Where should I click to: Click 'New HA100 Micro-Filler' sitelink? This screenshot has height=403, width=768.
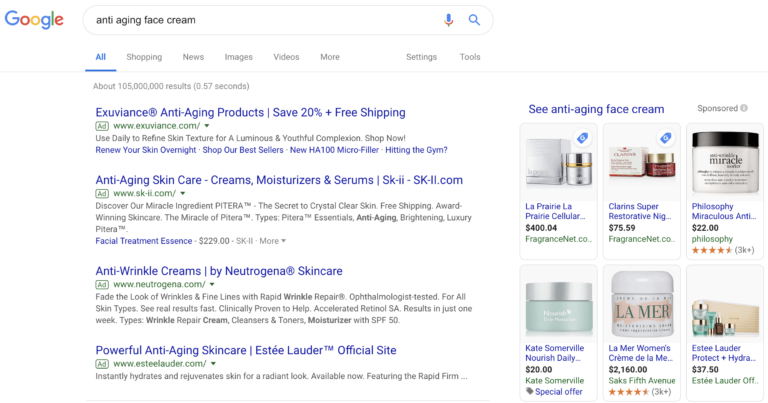pyautogui.click(x=334, y=150)
